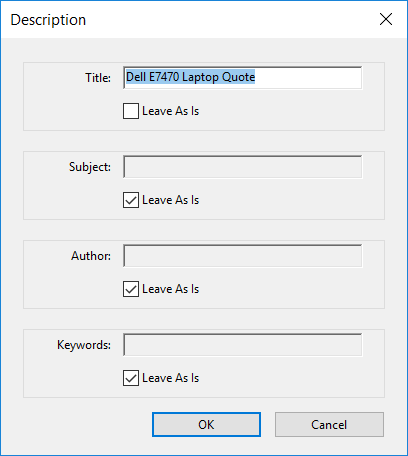Image resolution: width=408 pixels, height=456 pixels.
Task: Dismiss dialog with Cancel button
Action: pos(329,425)
